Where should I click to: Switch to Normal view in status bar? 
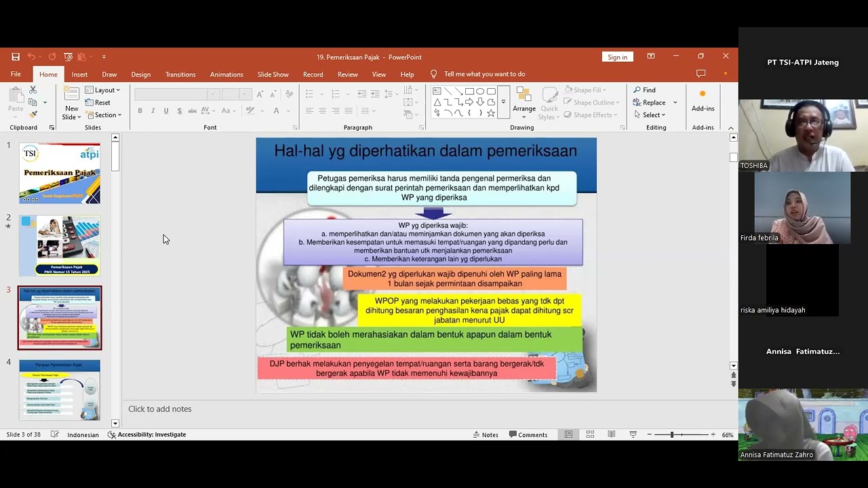pyautogui.click(x=569, y=434)
